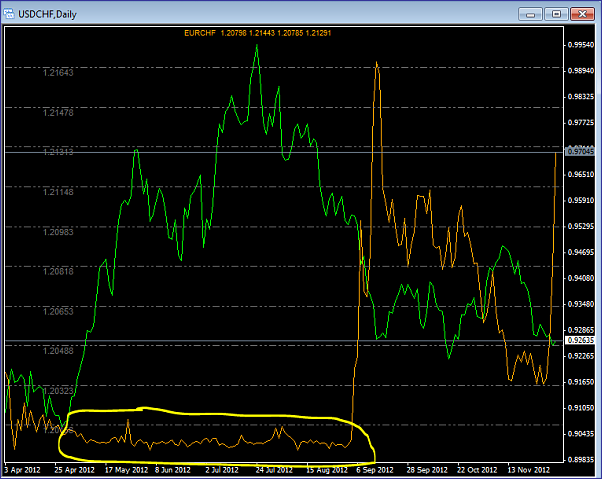Click the 0.91650 price axis label
The image size is (602, 479).
(x=580, y=382)
